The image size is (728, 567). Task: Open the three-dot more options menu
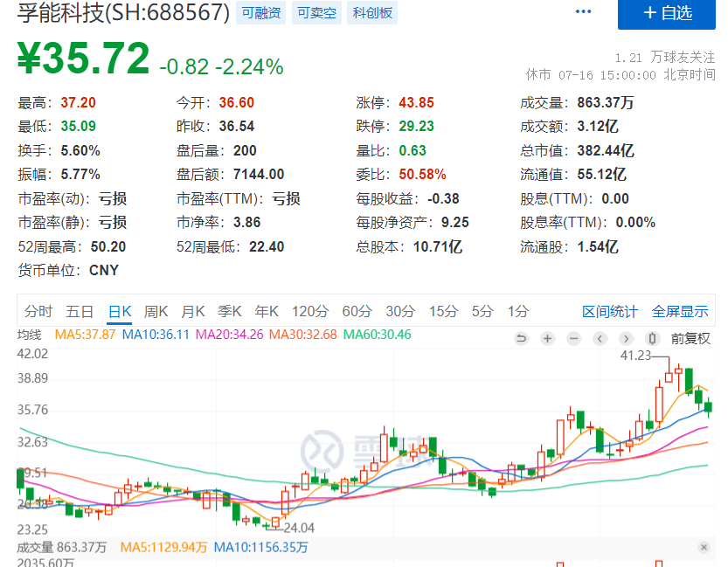tap(583, 11)
